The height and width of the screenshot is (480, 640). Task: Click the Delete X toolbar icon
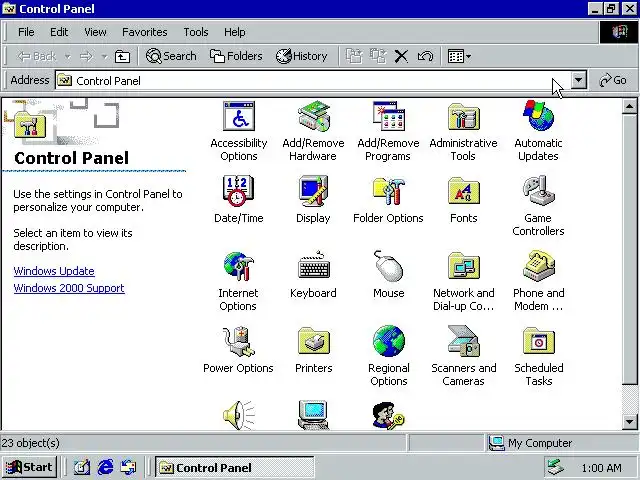click(x=401, y=56)
